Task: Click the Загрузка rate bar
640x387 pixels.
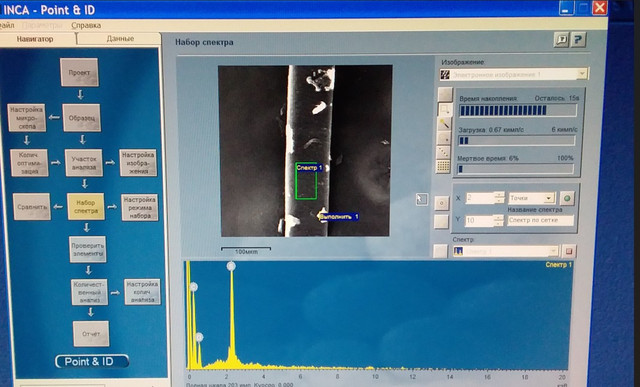Action: pos(517,140)
